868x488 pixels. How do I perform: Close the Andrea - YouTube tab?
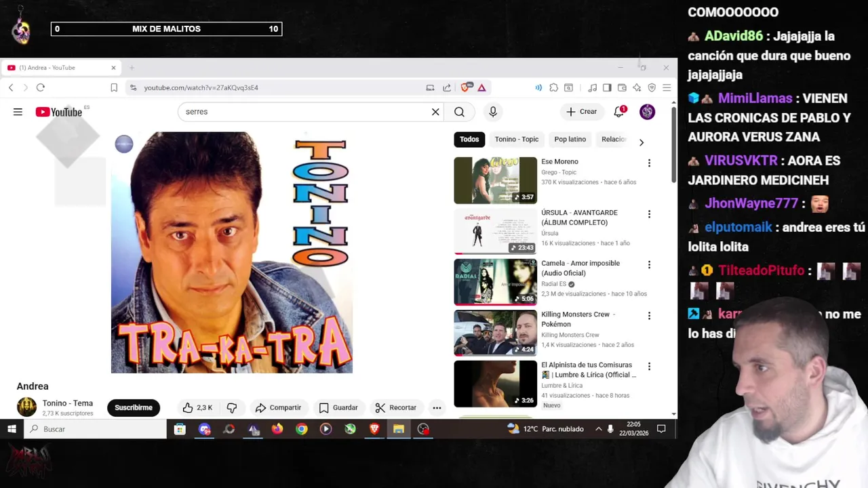[113, 68]
